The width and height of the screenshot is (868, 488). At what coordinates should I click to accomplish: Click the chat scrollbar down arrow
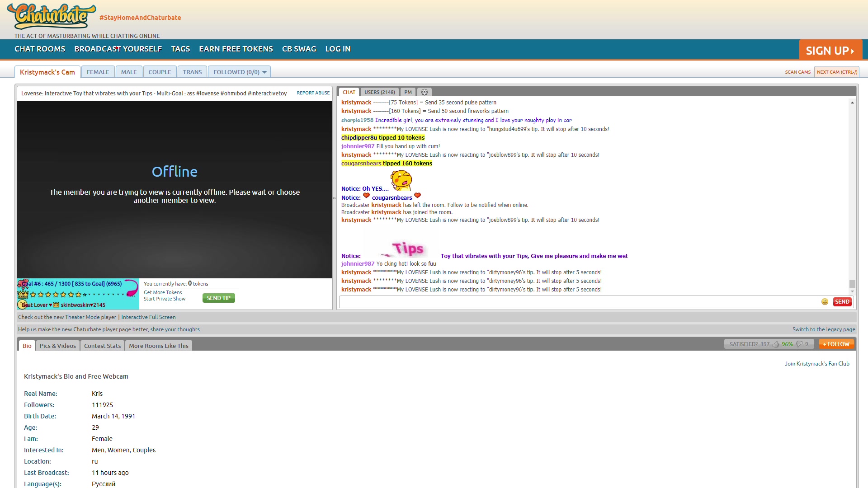[x=852, y=291]
